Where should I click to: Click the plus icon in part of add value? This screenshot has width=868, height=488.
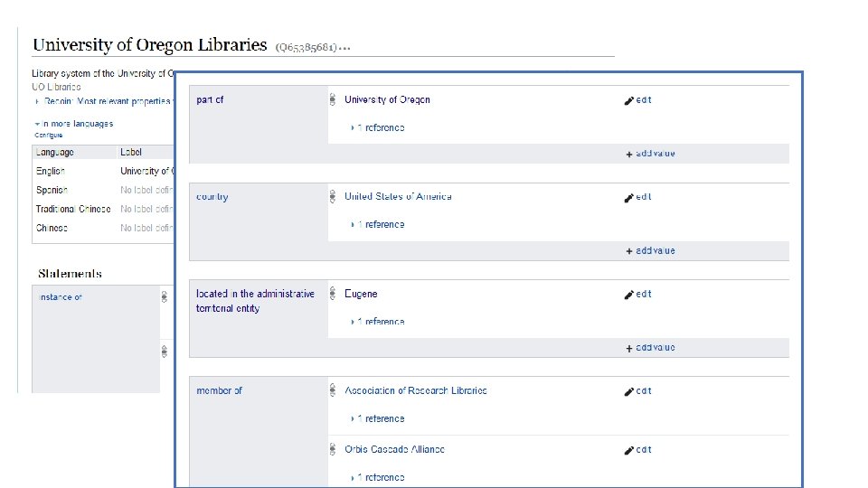click(x=629, y=155)
